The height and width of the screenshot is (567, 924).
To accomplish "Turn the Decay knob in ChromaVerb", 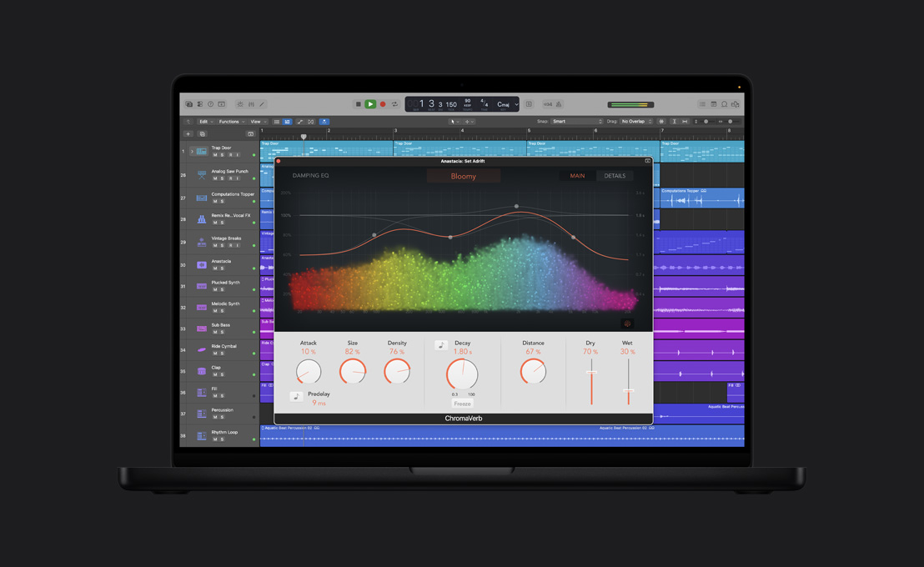I will 463,374.
